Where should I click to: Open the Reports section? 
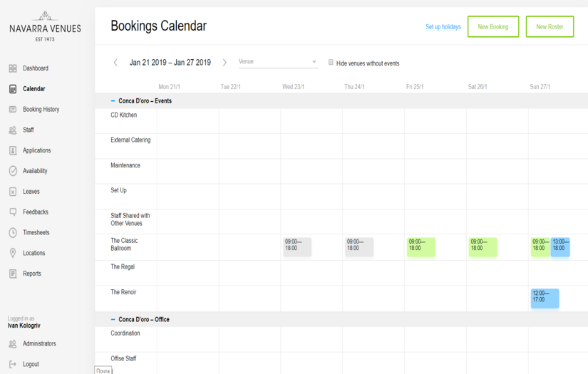(32, 274)
